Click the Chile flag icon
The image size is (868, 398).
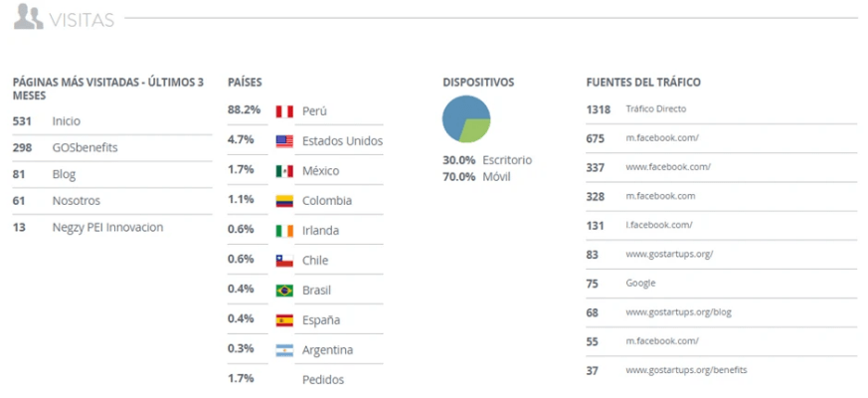tap(284, 261)
